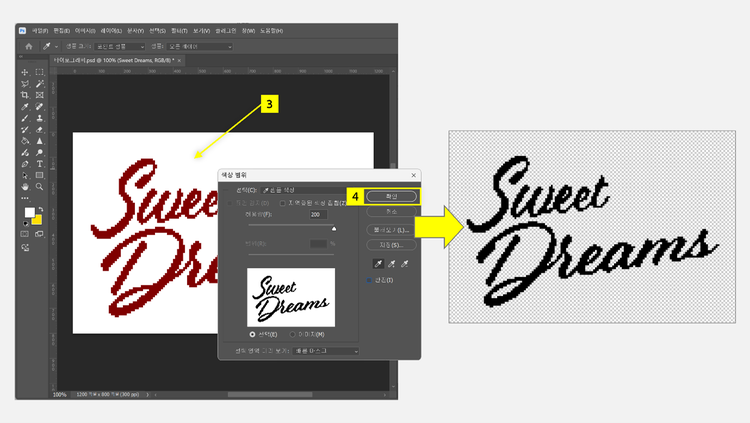Open the 이미지(I) menu
Screen dimensions: 750x423
85,31
